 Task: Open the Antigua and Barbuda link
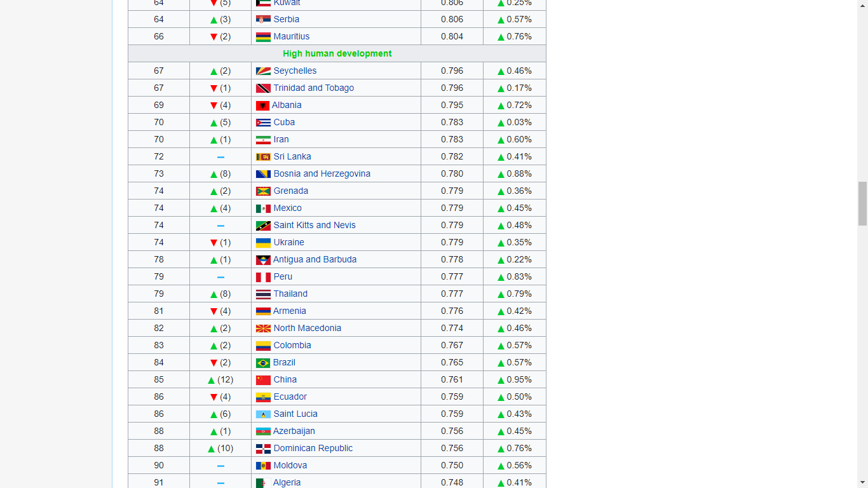(315, 260)
